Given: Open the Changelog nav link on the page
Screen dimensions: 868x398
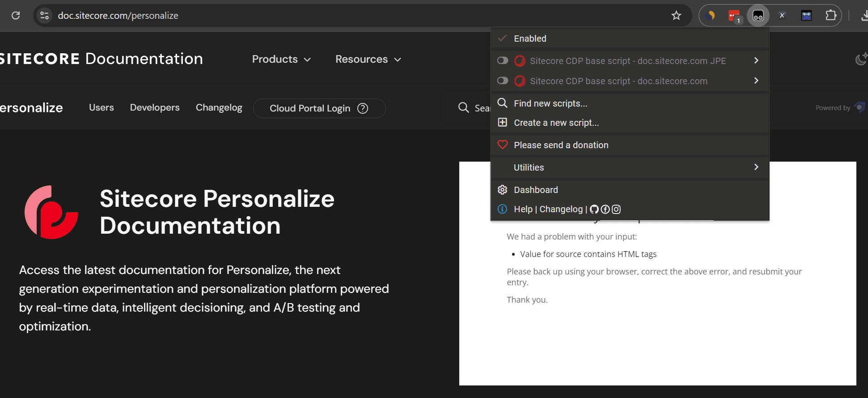Looking at the screenshot, I should coord(219,107).
